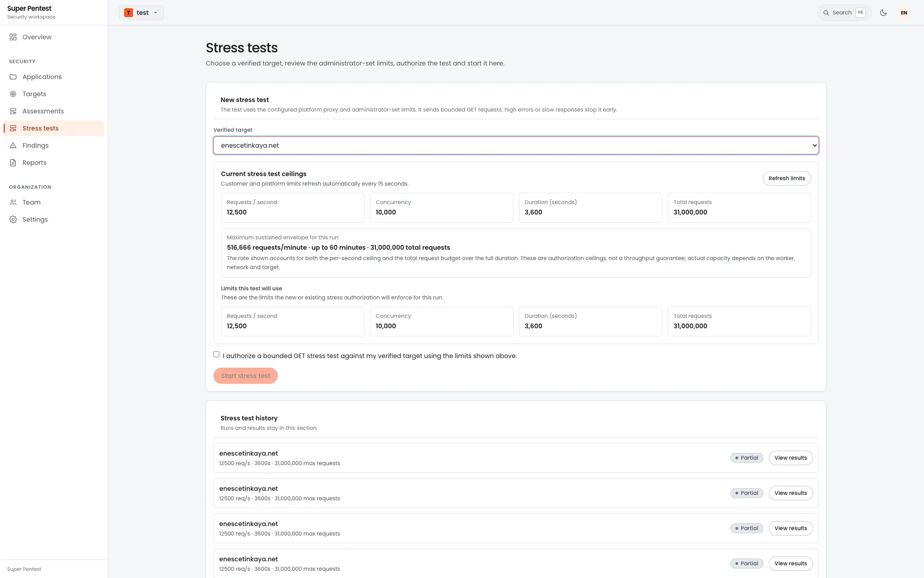Open the Verified target dropdown
924x578 pixels.
(516, 145)
